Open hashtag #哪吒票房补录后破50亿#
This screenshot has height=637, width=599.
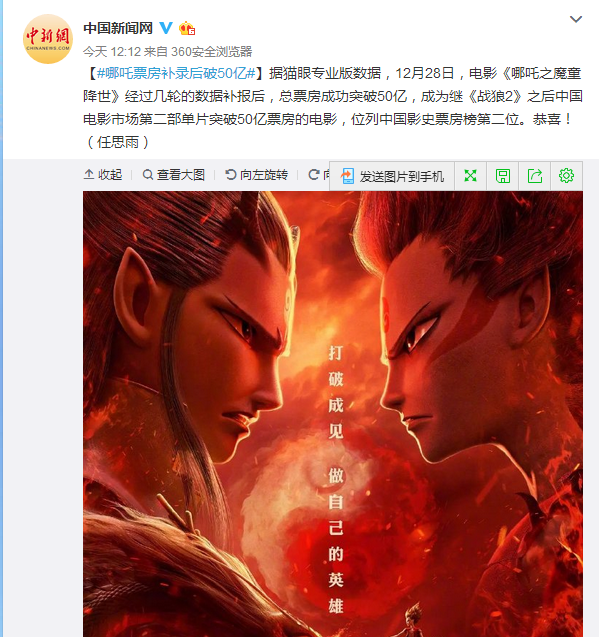tap(176, 74)
